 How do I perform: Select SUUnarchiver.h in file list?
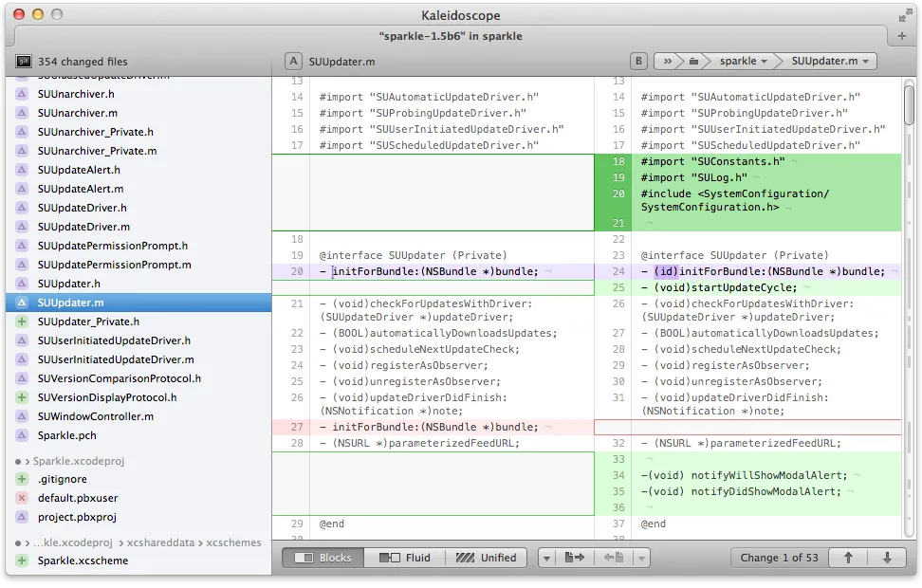(138, 94)
